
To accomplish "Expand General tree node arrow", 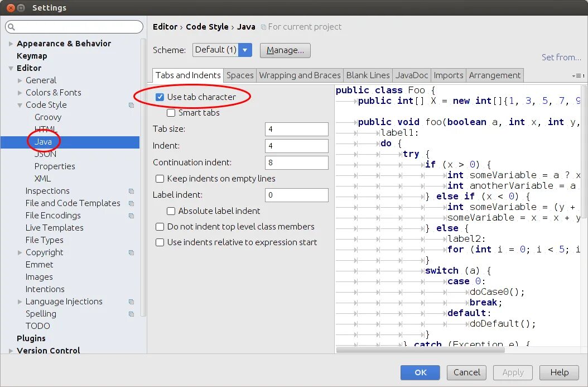I will 20,80.
